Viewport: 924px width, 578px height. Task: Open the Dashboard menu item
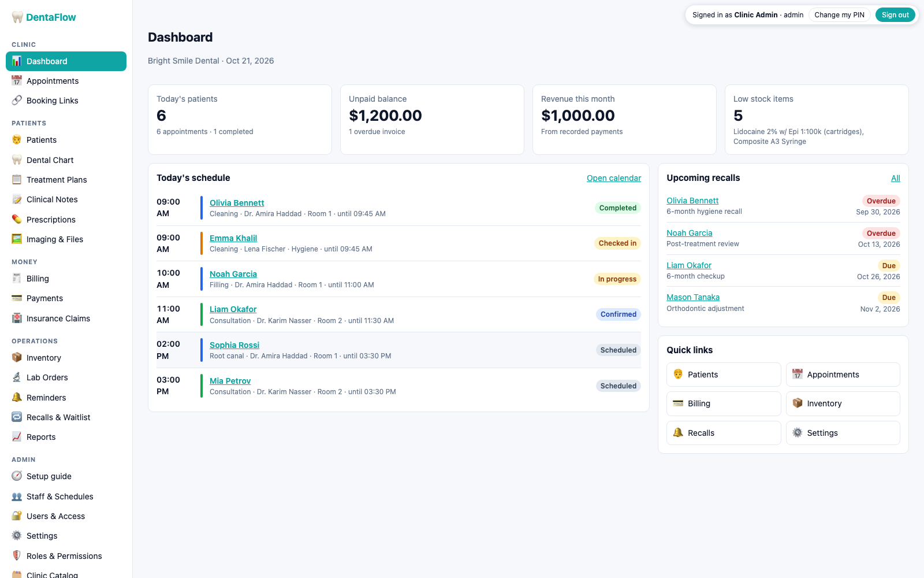(66, 61)
